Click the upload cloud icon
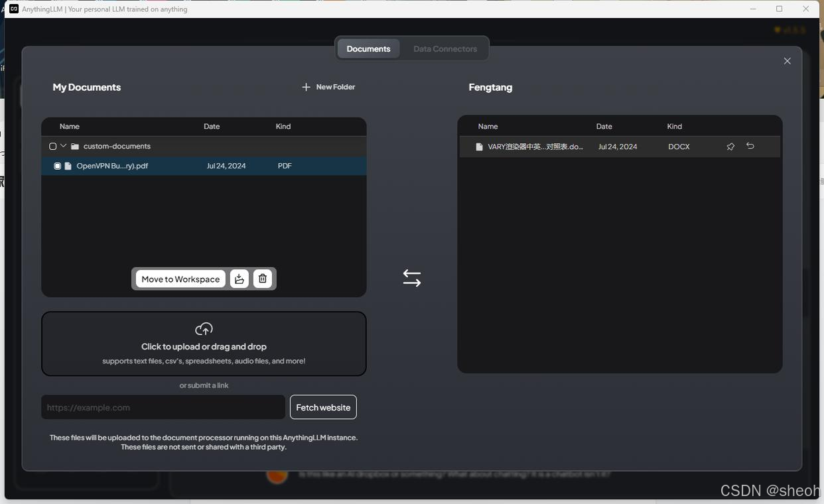 click(204, 329)
